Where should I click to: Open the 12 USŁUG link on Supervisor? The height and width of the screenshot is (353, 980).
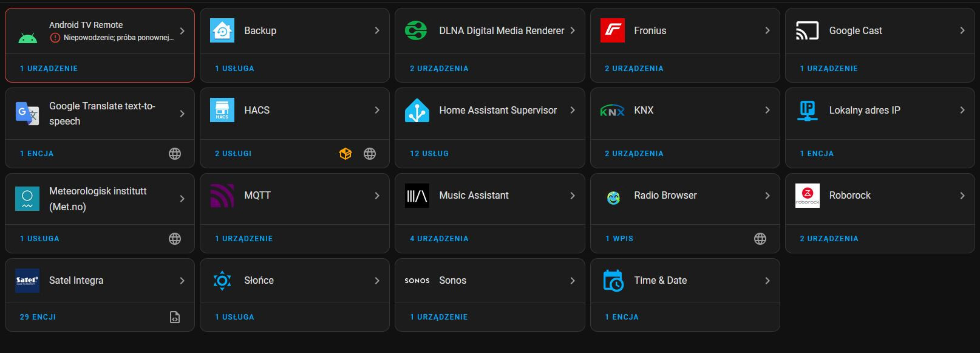(429, 154)
